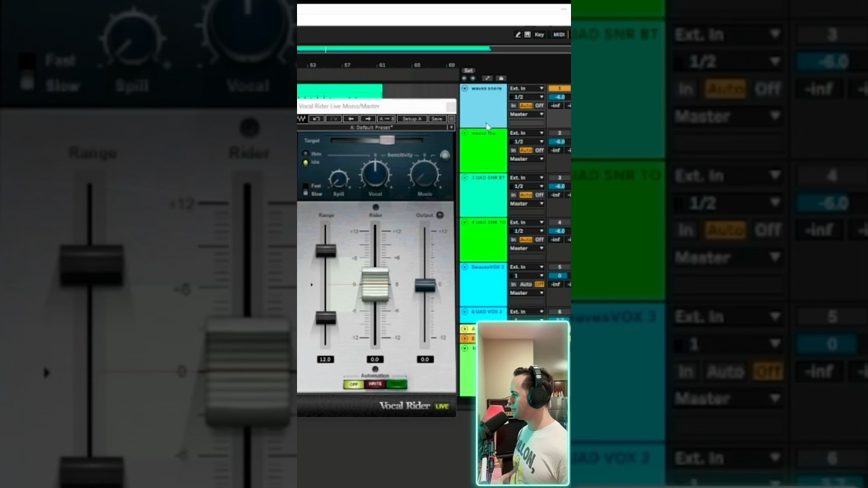This screenshot has width=868, height=488.
Task: Click the Target level slider handle
Action: coord(387,140)
